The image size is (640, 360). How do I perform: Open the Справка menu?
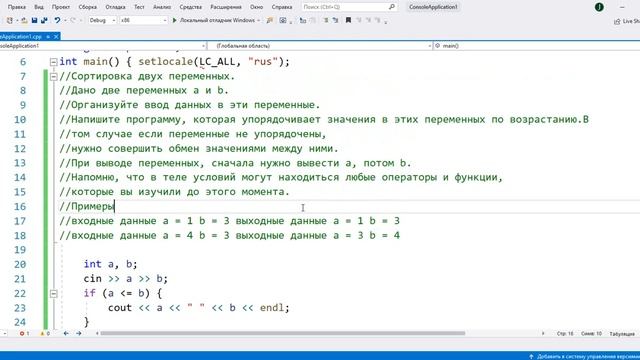pyautogui.click(x=282, y=7)
